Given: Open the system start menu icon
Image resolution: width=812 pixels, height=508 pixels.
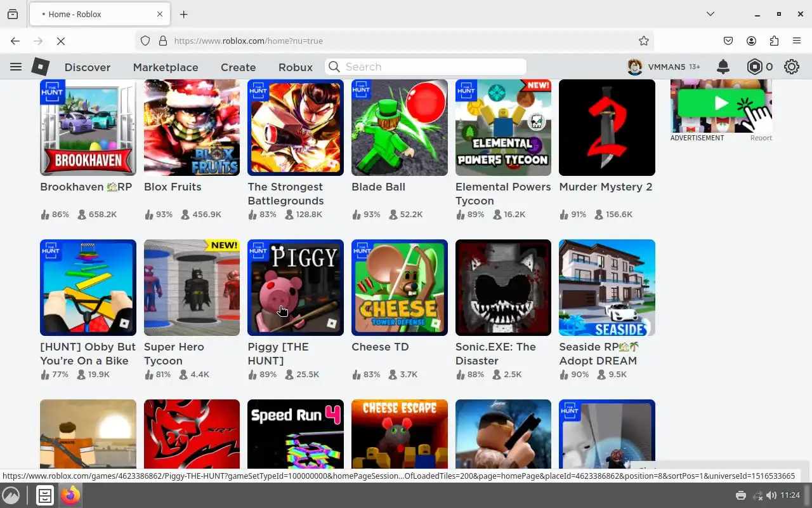Looking at the screenshot, I should 11,495.
